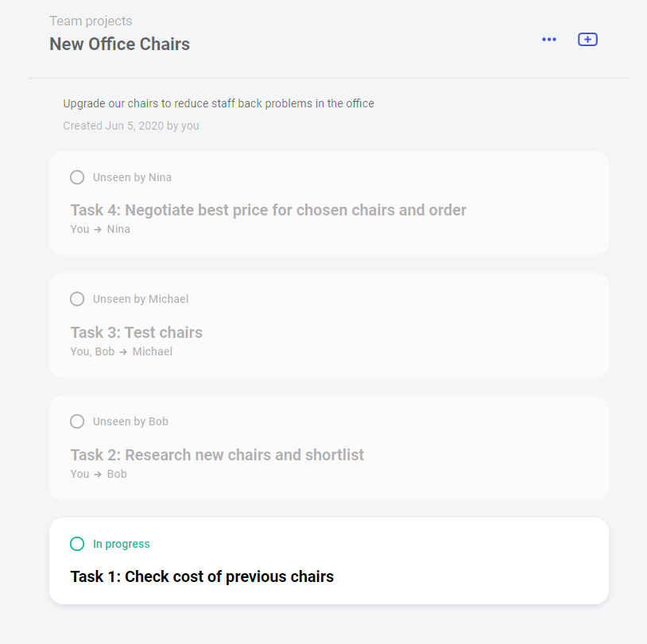Mark Task 4 complete via its circle
The height and width of the screenshot is (644, 647).
point(77,177)
